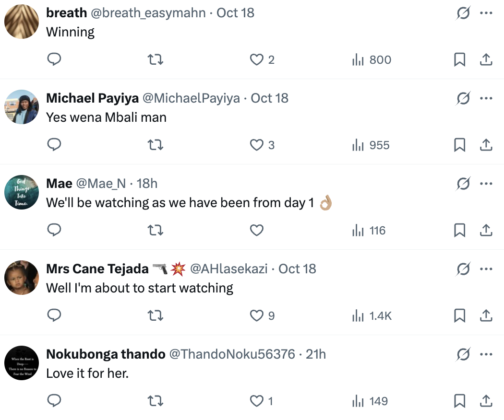Screen dimensions: 504x420
Task: Open more options for Michael Payiya's tweet
Action: tap(486, 98)
